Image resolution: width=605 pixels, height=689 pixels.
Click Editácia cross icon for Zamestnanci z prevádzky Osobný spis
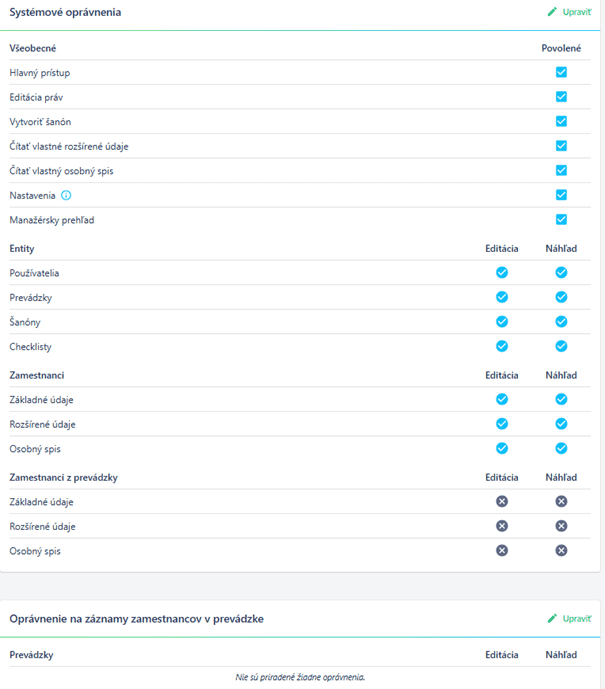tap(502, 551)
